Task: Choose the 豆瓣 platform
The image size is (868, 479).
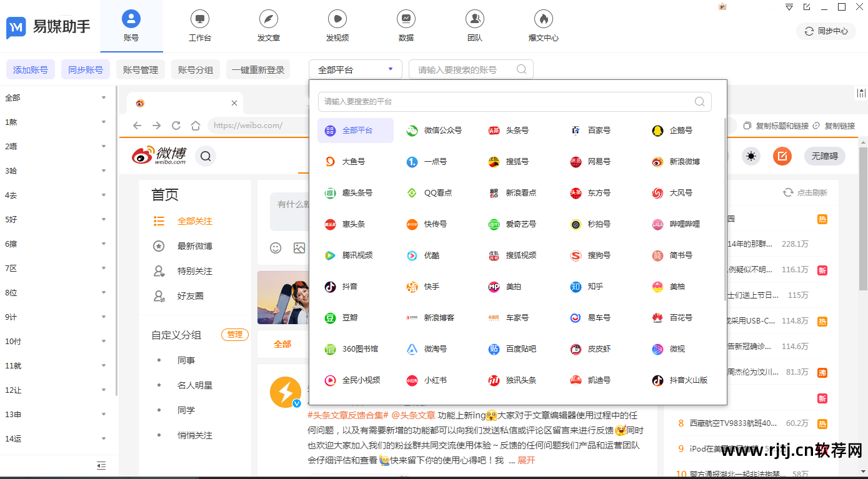Action: pos(342,318)
